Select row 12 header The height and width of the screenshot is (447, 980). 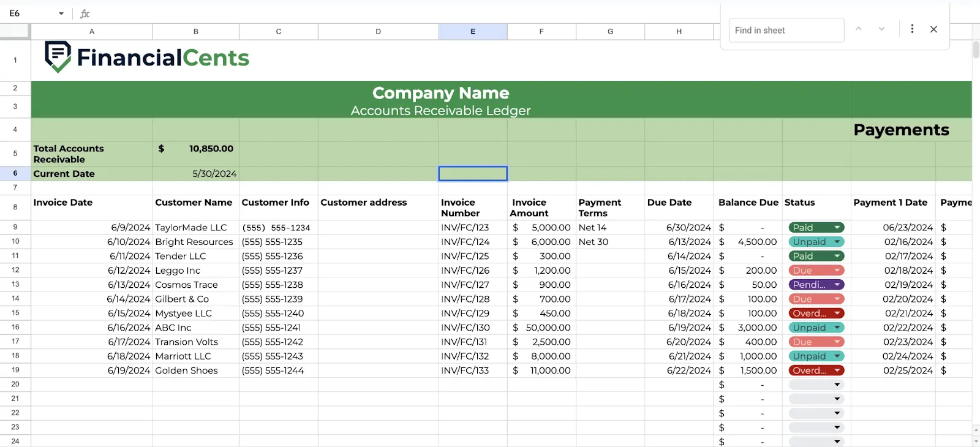[15, 270]
